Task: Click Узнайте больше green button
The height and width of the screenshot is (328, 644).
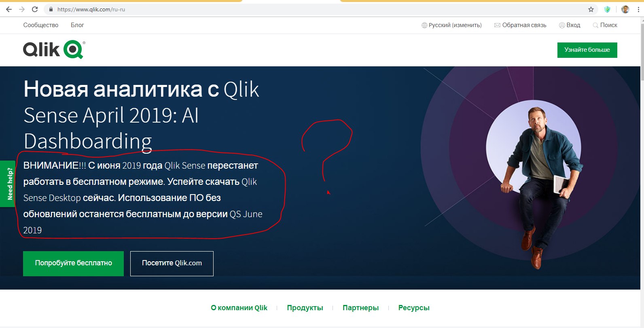Action: coord(587,50)
